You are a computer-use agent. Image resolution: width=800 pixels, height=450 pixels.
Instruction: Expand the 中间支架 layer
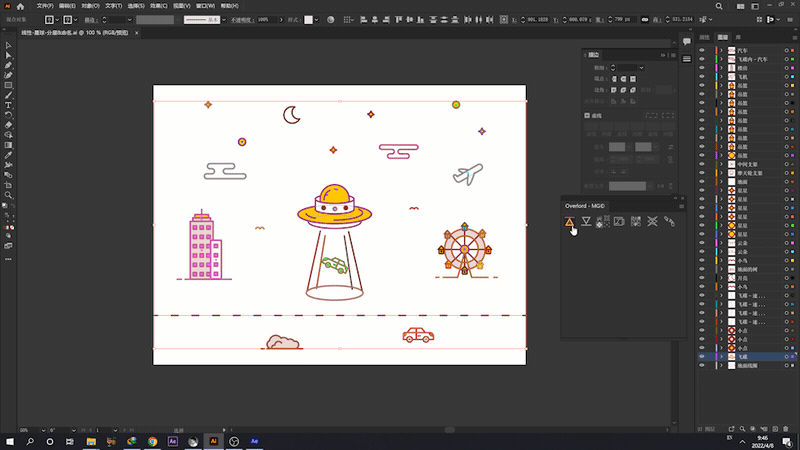coord(721,164)
